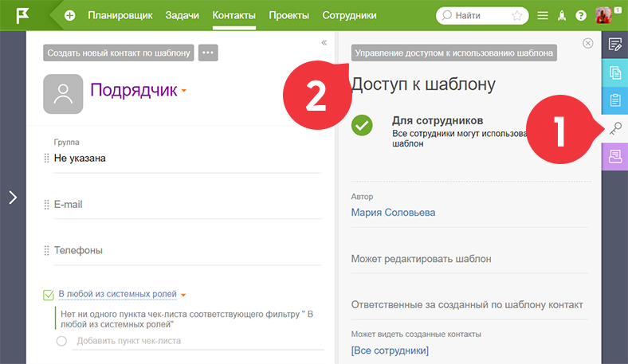
Task: Open the three-dots more actions button
Action: pos(208,53)
